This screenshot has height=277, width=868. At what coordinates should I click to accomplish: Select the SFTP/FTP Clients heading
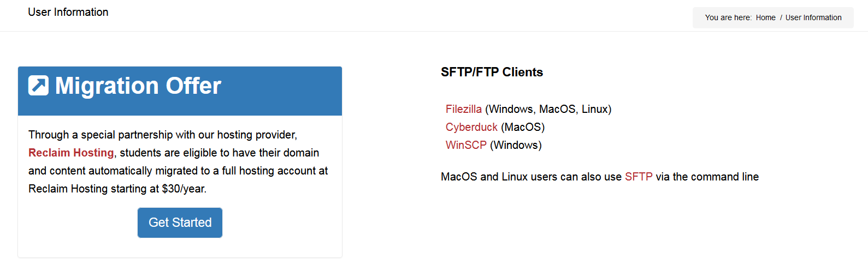coord(492,72)
